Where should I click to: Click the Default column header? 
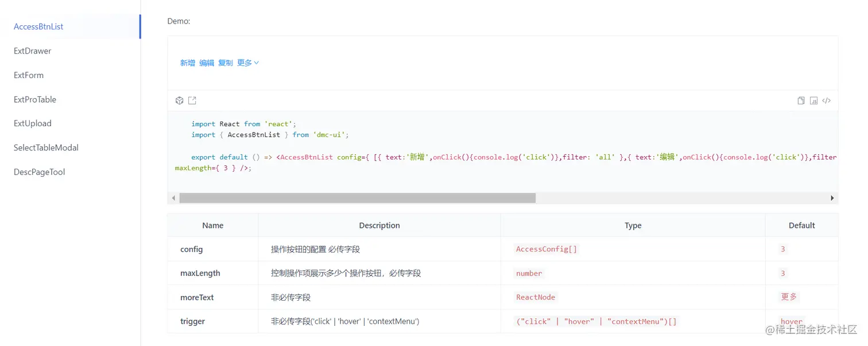[x=802, y=226]
